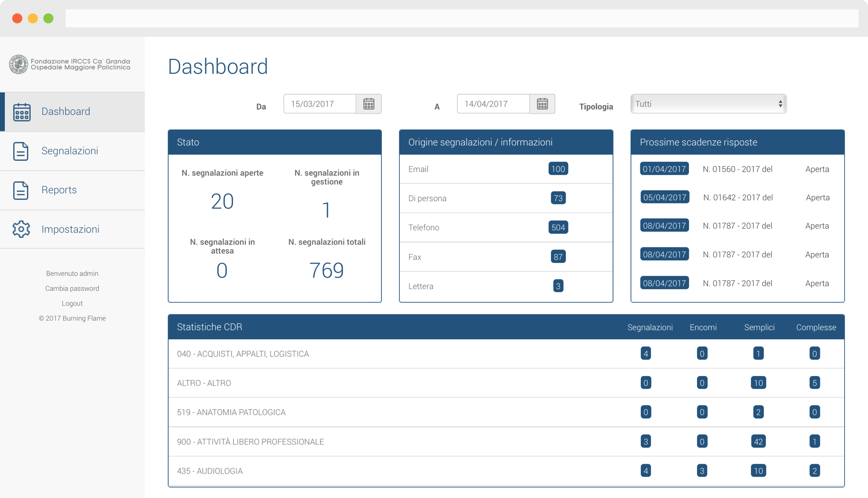Open deadline entry N. 01560 - 2017
The image size is (868, 498).
coord(738,169)
